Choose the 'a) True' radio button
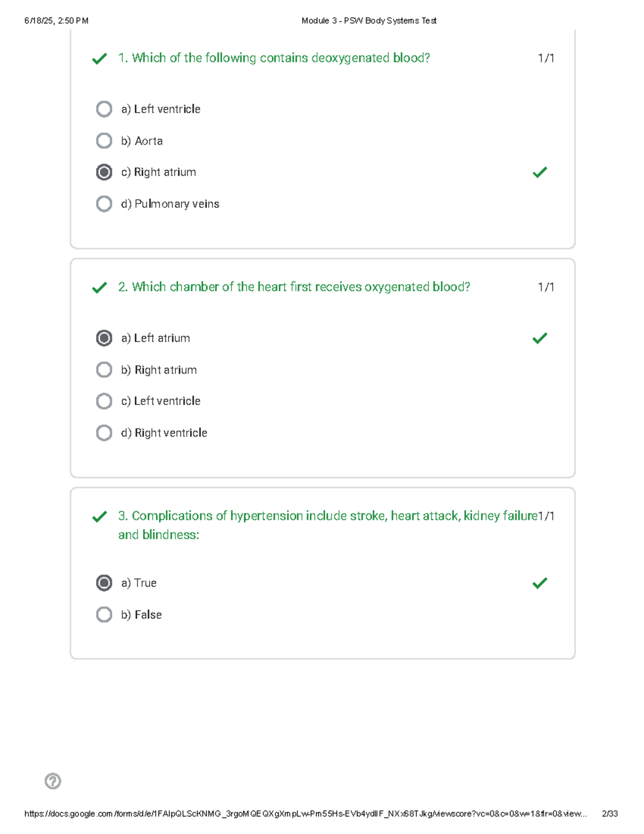 click(104, 583)
